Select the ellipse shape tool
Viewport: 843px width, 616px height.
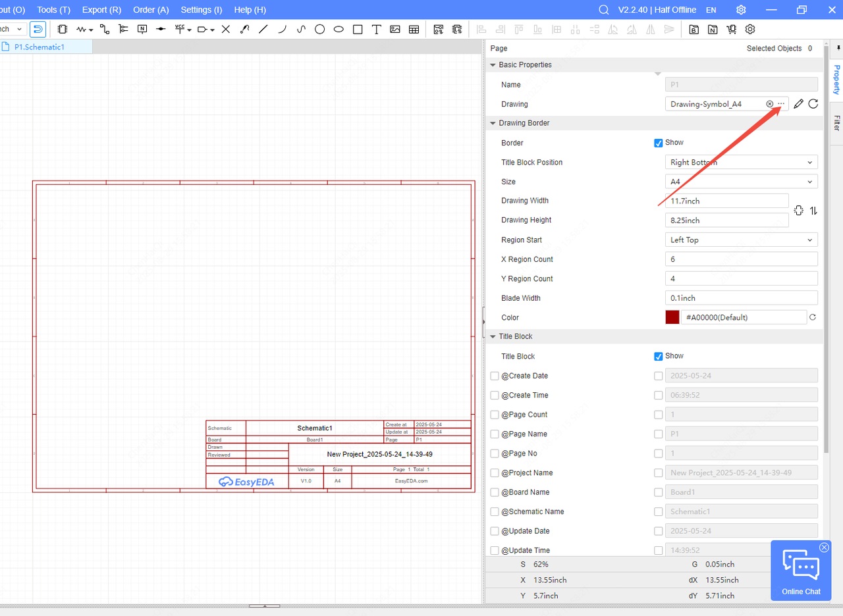point(339,29)
